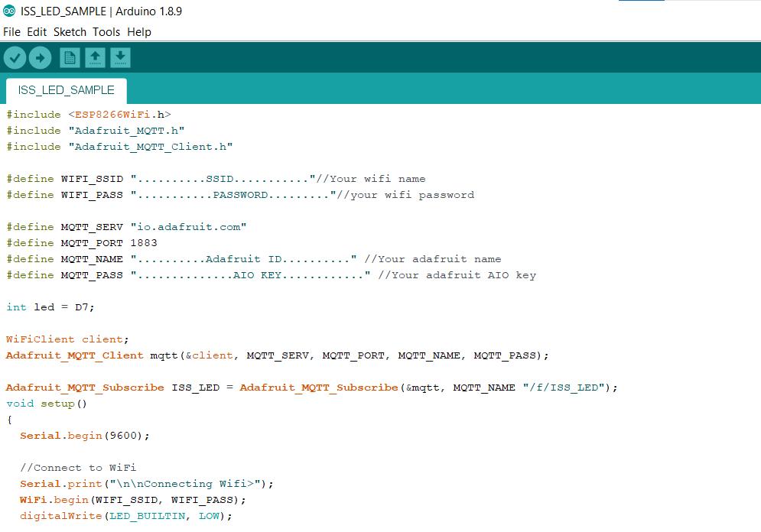Click the "//Your wifi name" comment
Viewport: 761px width, 532px height.
[371, 178]
